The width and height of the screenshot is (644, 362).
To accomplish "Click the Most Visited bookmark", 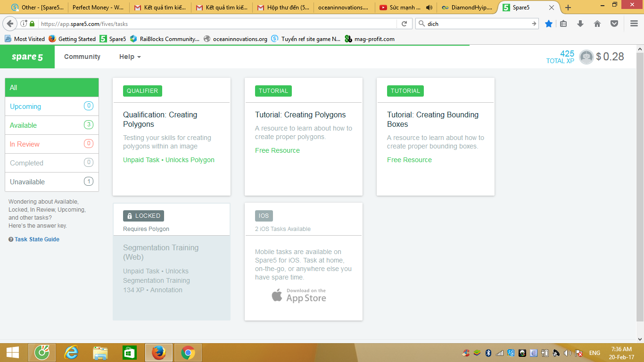I will click(x=25, y=39).
